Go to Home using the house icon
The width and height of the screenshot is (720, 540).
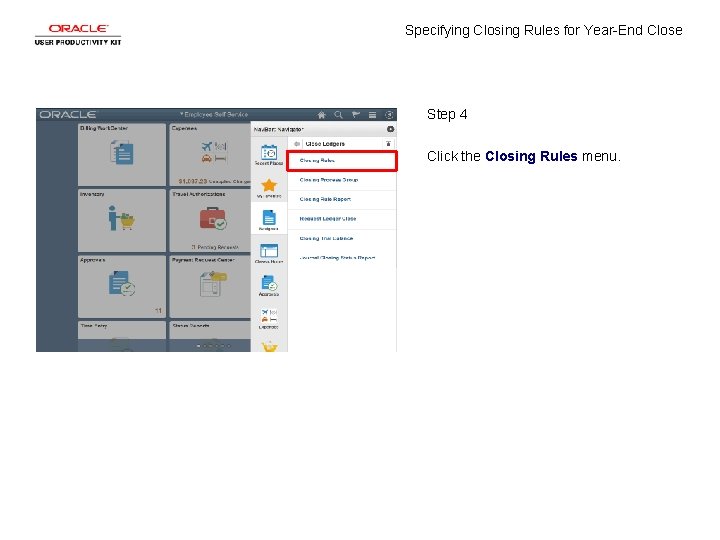coord(321,115)
